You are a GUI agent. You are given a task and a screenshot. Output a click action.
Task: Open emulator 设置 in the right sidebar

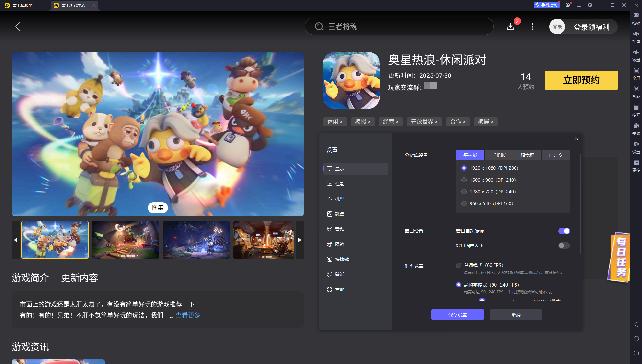(636, 147)
